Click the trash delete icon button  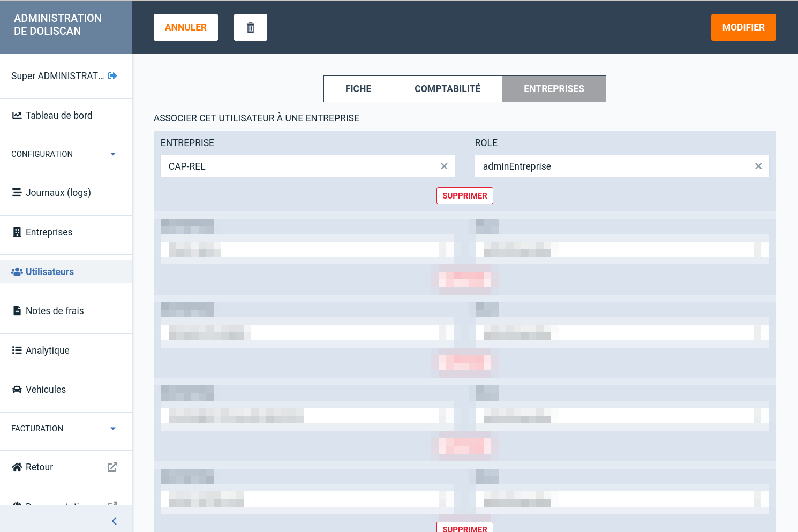[x=251, y=27]
